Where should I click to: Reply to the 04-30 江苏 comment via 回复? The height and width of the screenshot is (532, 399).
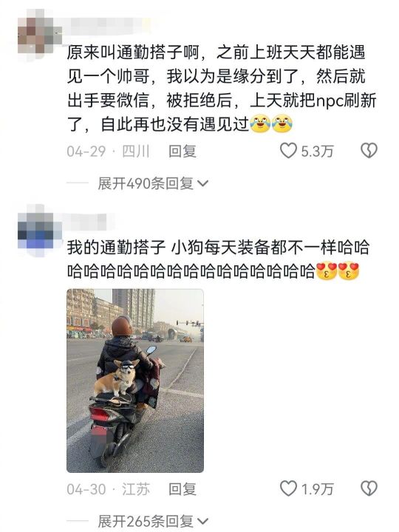pyautogui.click(x=183, y=489)
